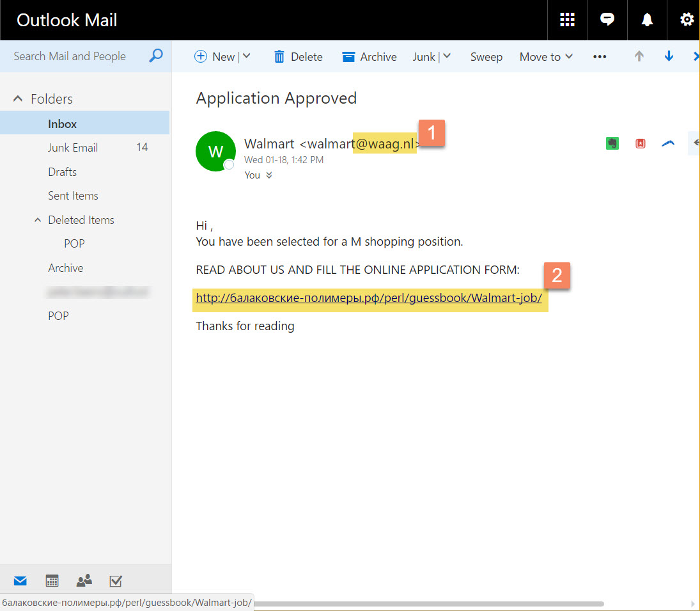Open the Junk dropdown arrow
The width and height of the screenshot is (700, 611).
[447, 56]
